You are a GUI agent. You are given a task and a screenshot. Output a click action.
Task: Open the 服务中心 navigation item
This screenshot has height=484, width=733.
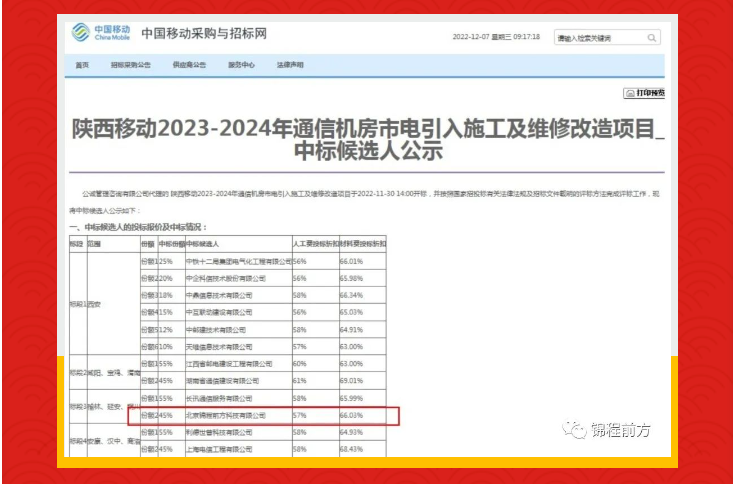pos(241,65)
